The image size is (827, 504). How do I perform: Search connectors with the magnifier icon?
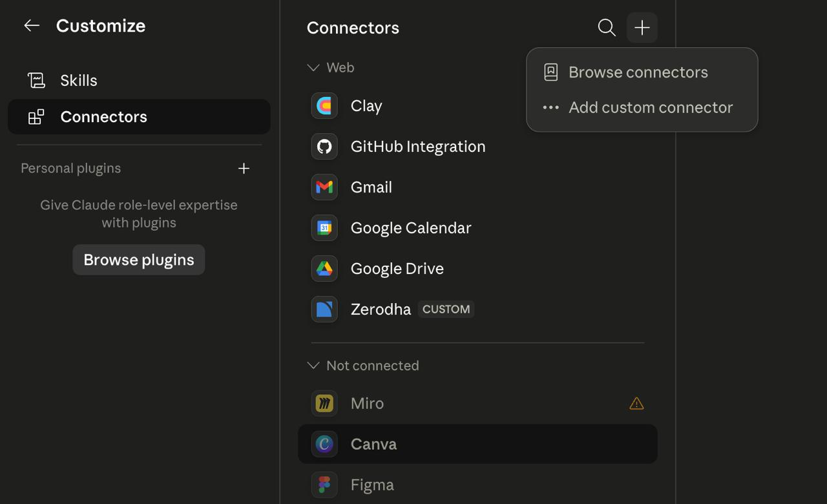coord(607,28)
